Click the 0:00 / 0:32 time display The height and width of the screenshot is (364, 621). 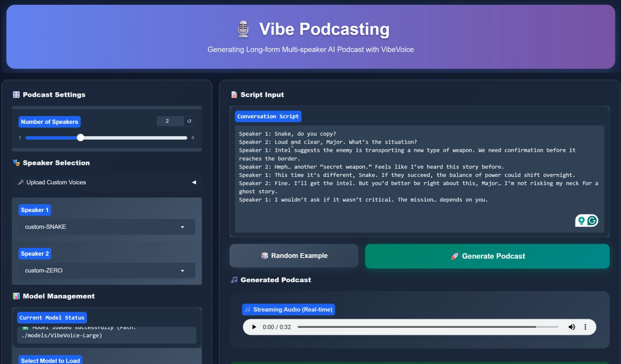277,327
